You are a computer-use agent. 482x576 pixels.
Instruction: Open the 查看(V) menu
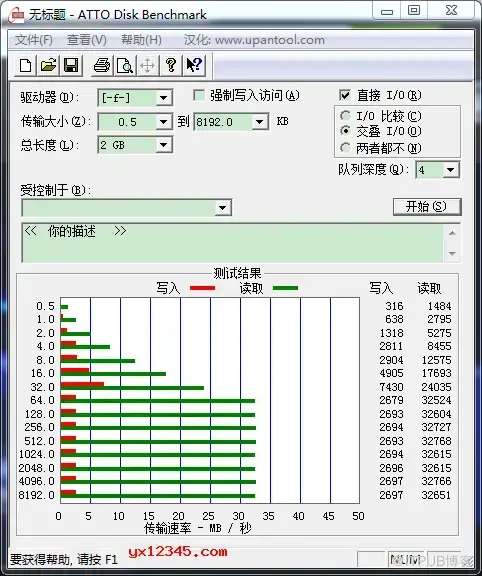(x=87, y=40)
